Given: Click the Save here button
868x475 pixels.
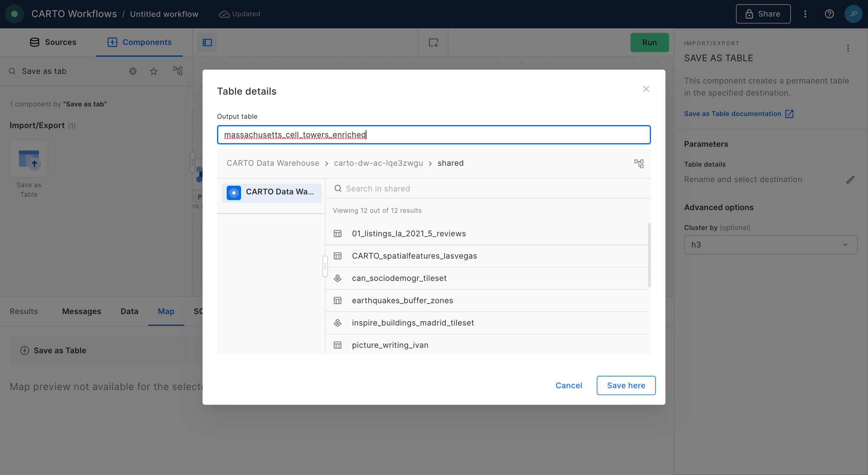Looking at the screenshot, I should click(x=626, y=385).
